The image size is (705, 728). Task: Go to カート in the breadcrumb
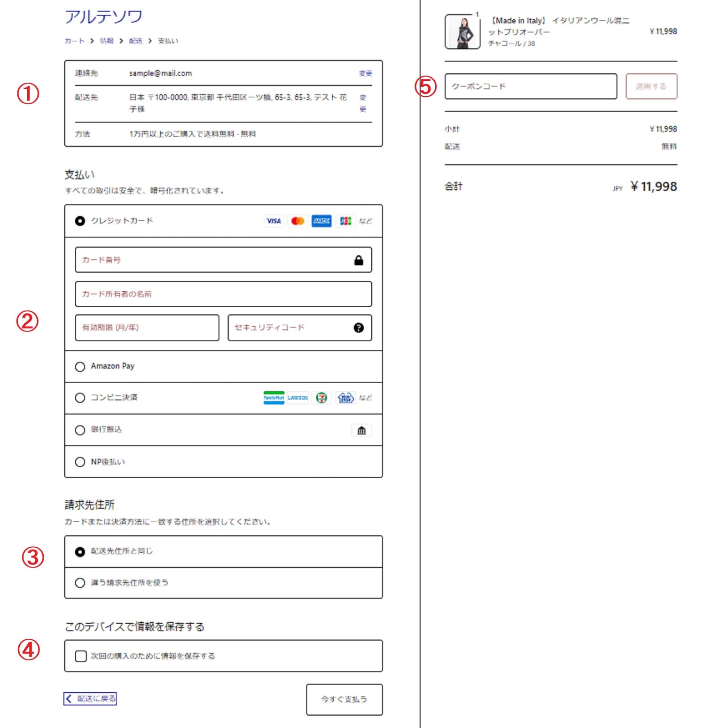(74, 41)
